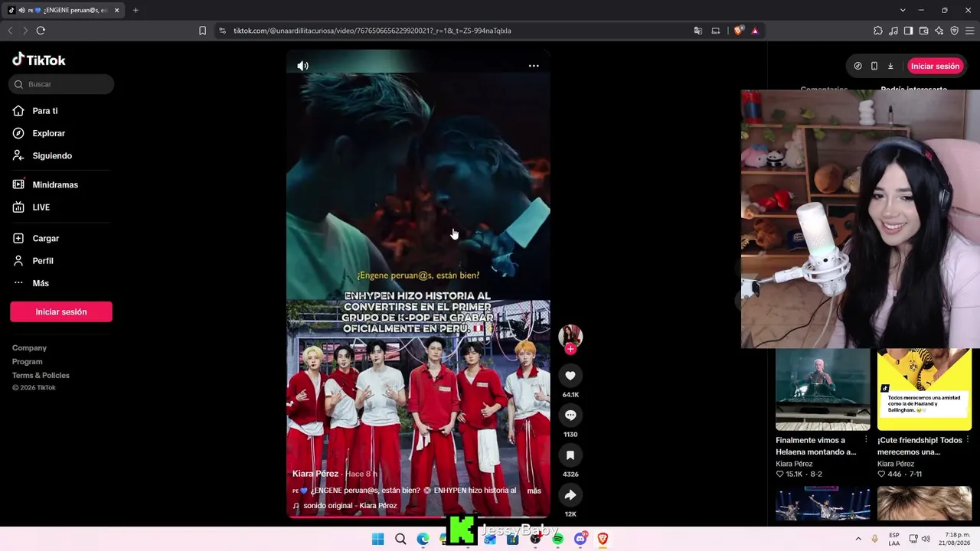This screenshot has height=551, width=980.
Task: Click the sidebar Iniciar sesión button
Action: click(61, 311)
